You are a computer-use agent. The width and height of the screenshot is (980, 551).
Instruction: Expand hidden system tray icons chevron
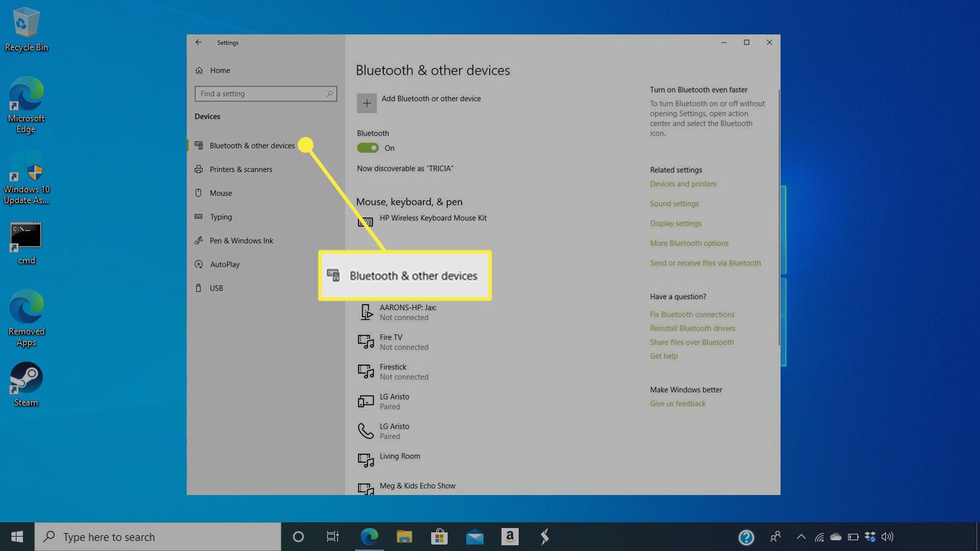(x=801, y=537)
